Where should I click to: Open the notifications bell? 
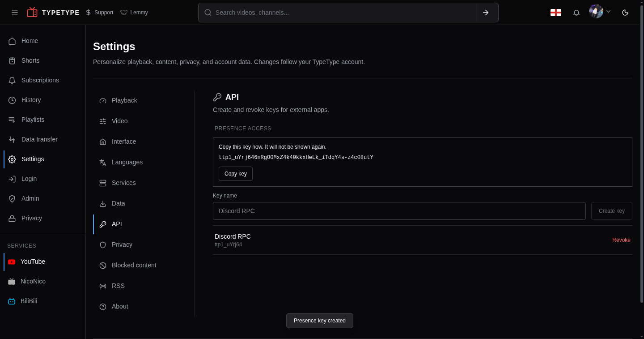[576, 13]
